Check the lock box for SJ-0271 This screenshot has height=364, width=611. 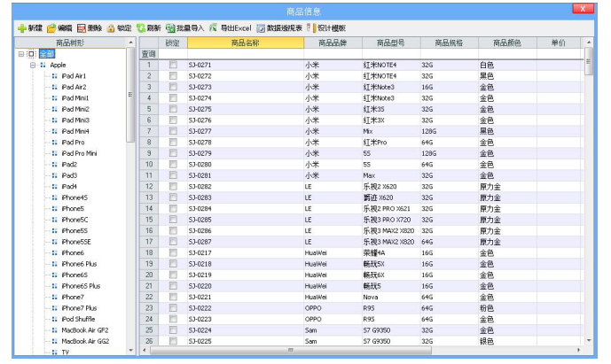tap(173, 66)
